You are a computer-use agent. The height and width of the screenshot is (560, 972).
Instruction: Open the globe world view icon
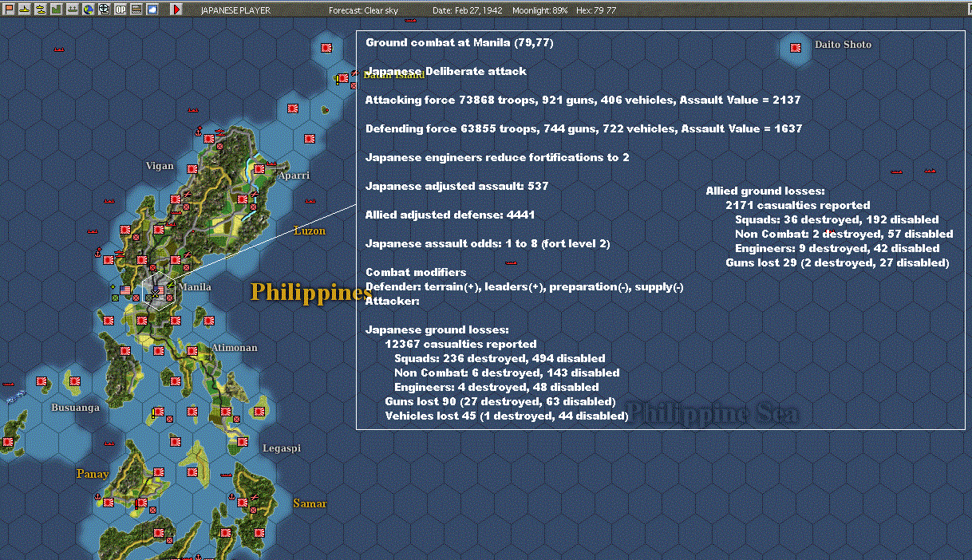coord(89,10)
